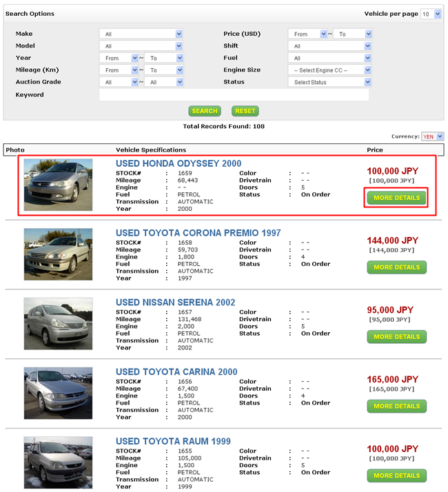
Task: Click the 144,000 JPY price text
Action: (393, 240)
